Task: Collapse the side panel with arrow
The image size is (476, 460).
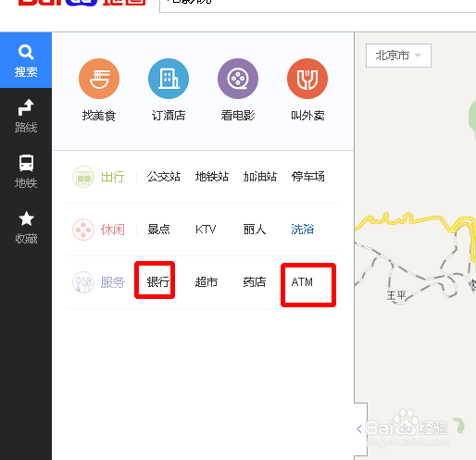Action: pos(360,429)
